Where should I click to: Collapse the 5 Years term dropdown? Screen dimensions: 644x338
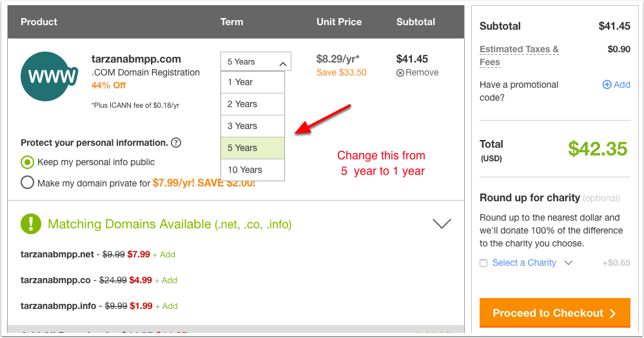point(256,62)
